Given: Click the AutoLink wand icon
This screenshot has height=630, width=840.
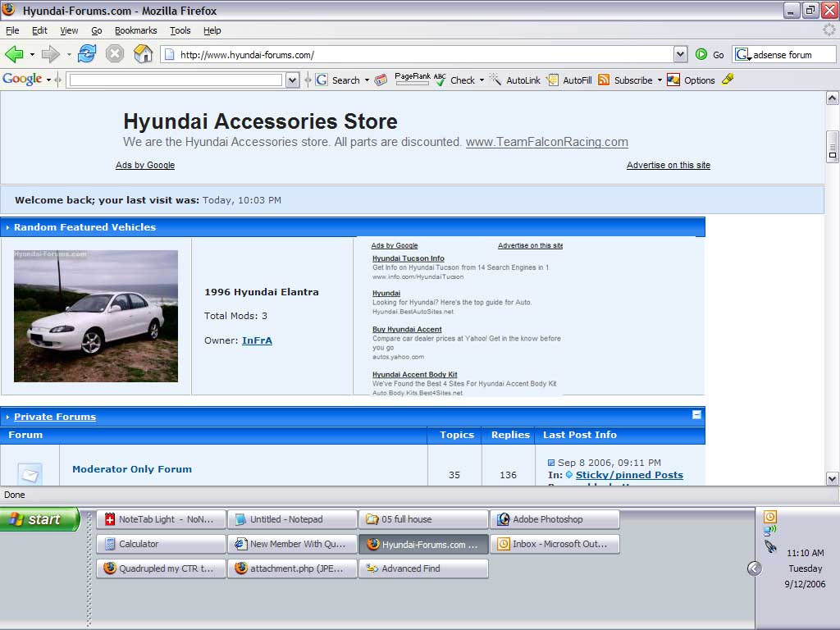Looking at the screenshot, I should (495, 80).
